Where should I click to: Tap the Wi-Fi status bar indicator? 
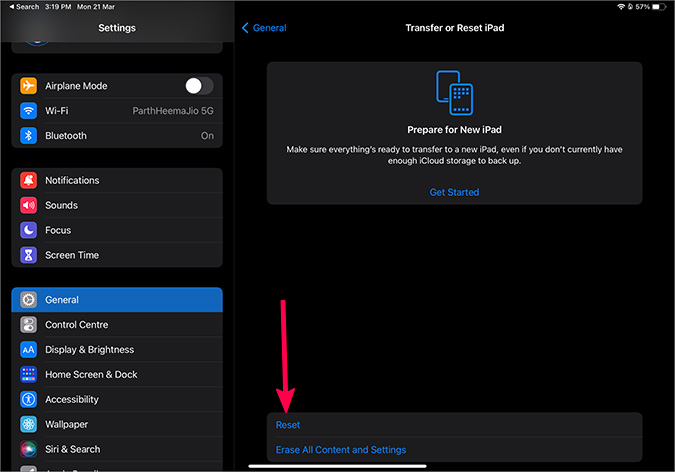click(x=621, y=7)
